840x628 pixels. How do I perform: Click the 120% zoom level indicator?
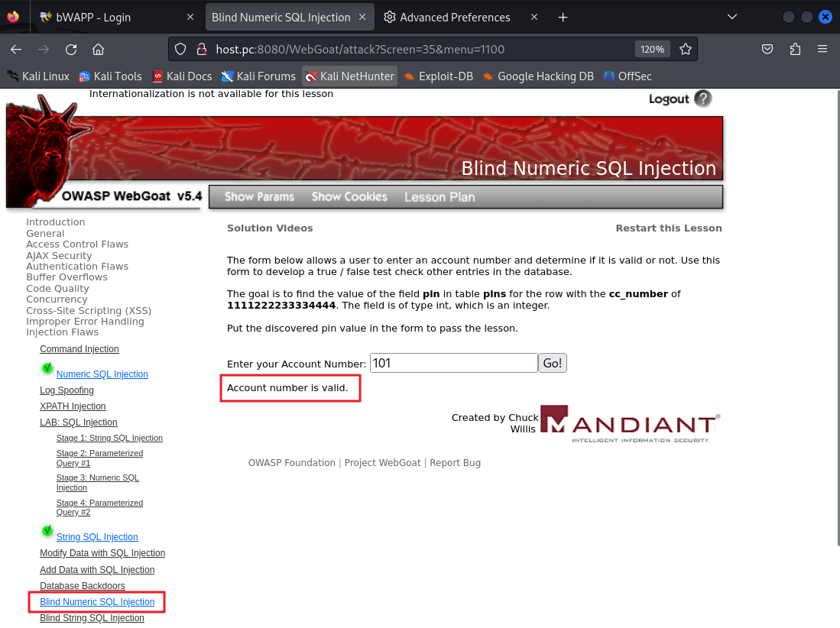652,49
